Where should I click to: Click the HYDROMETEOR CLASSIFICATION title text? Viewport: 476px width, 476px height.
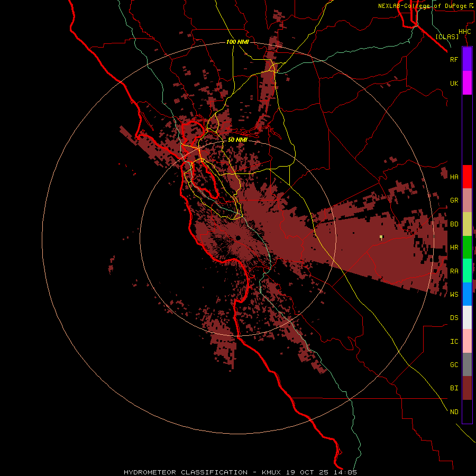pyautogui.click(x=186, y=472)
